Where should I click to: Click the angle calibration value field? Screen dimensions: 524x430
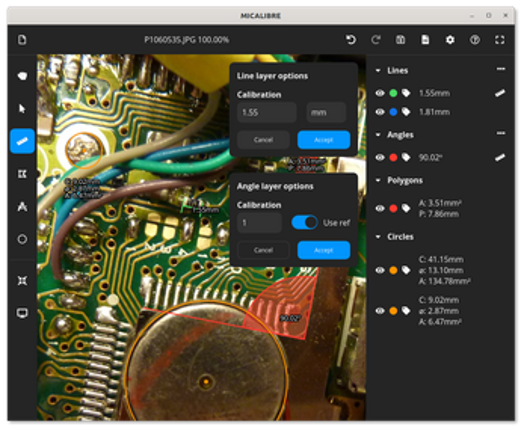point(259,223)
